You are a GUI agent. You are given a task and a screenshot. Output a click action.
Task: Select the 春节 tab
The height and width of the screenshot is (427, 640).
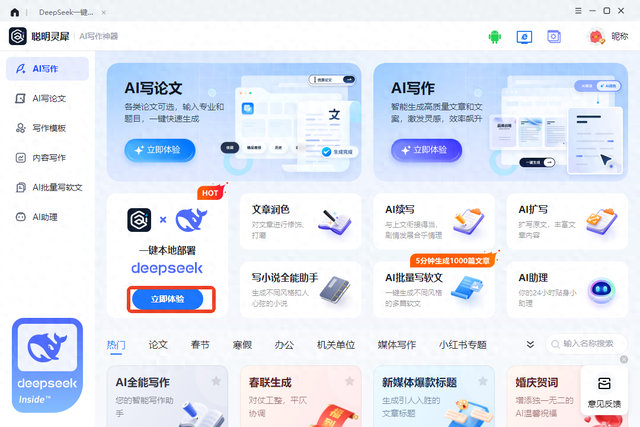tap(200, 345)
